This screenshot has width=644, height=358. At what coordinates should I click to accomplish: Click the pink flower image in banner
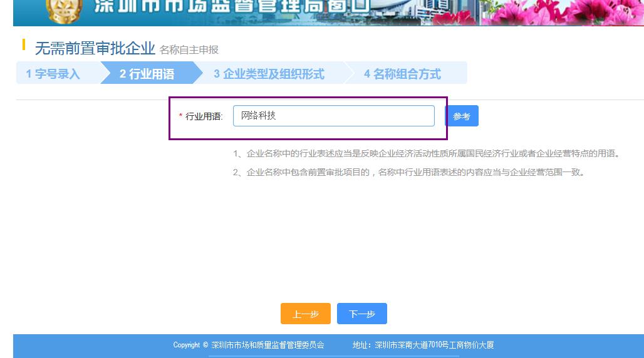click(x=564, y=13)
